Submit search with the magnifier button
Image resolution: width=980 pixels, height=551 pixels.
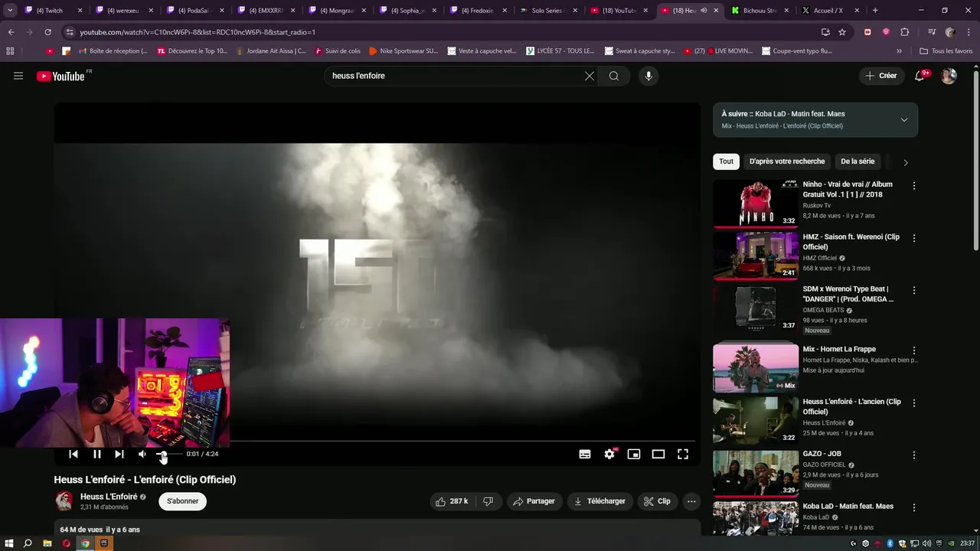coord(614,76)
